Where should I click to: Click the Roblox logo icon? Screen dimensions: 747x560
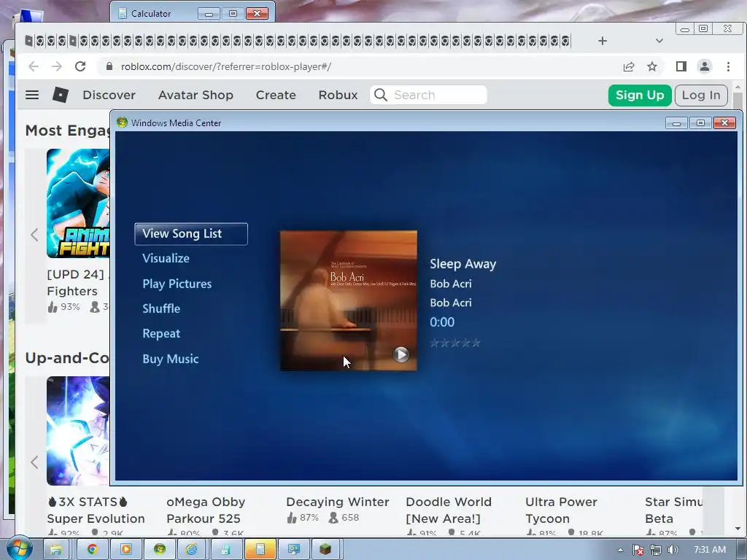coord(61,95)
